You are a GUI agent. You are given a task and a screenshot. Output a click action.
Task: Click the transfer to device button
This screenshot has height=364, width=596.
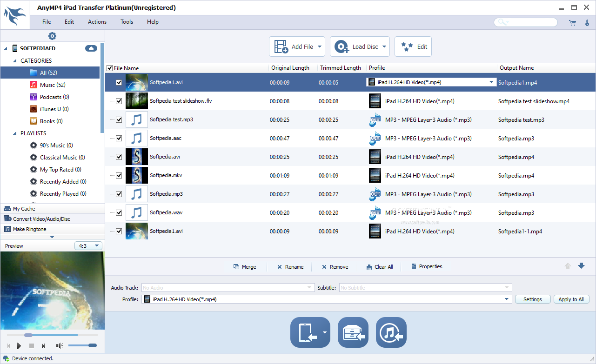310,332
